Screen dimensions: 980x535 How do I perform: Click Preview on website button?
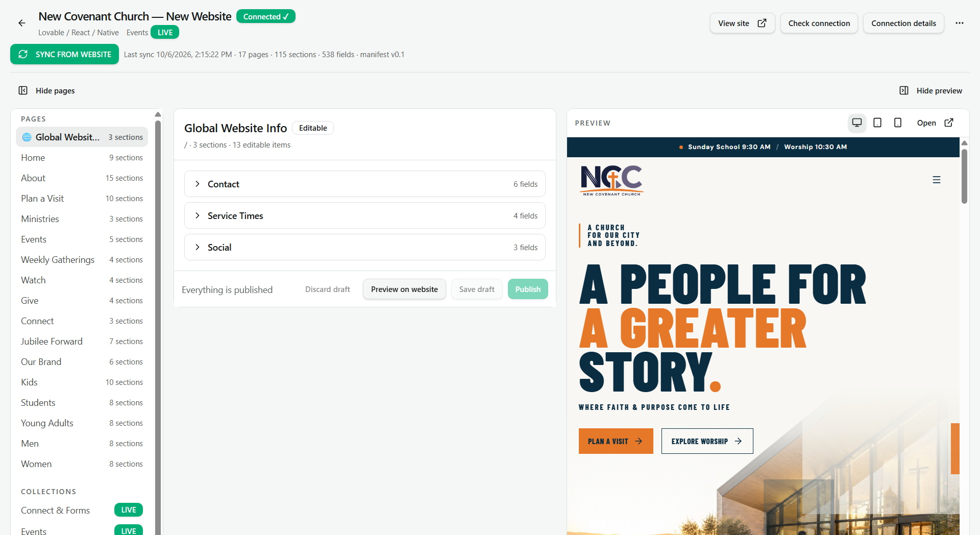click(404, 289)
